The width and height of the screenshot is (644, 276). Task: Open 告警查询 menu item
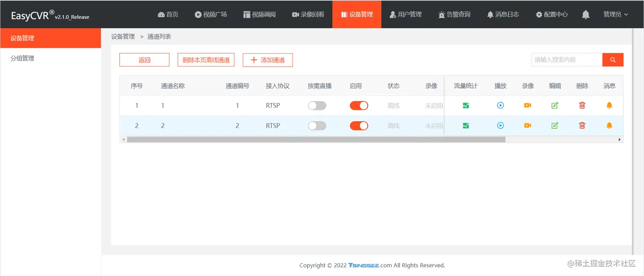pyautogui.click(x=454, y=14)
